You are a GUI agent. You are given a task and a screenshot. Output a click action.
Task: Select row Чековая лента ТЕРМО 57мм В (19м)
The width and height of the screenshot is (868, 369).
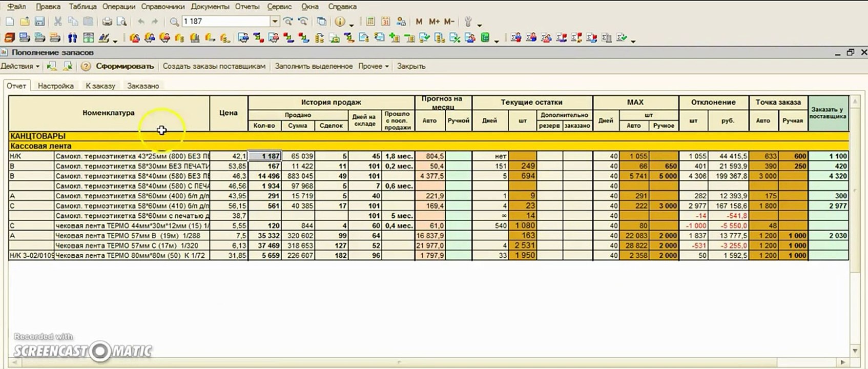pos(428,236)
